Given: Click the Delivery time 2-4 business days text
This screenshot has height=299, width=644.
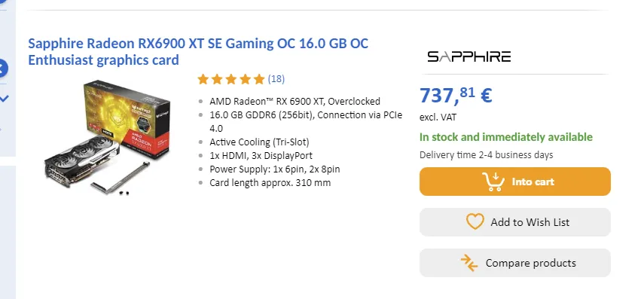Looking at the screenshot, I should pyautogui.click(x=487, y=155).
